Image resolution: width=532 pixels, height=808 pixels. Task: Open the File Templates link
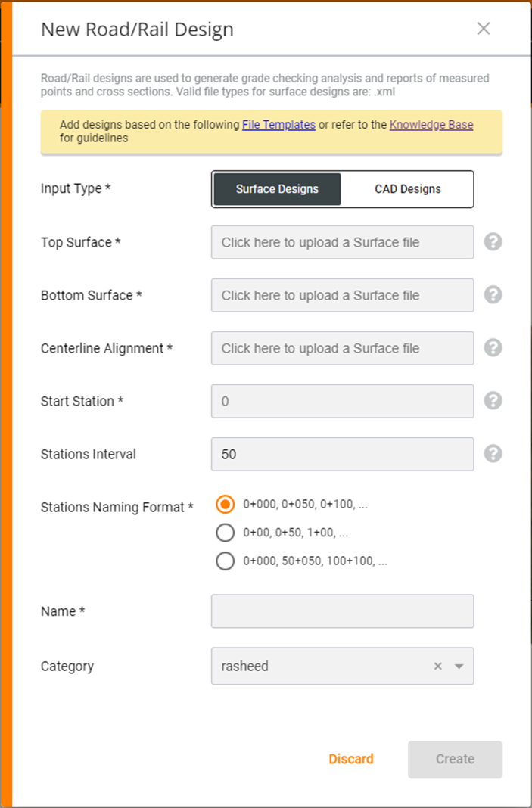pos(279,125)
